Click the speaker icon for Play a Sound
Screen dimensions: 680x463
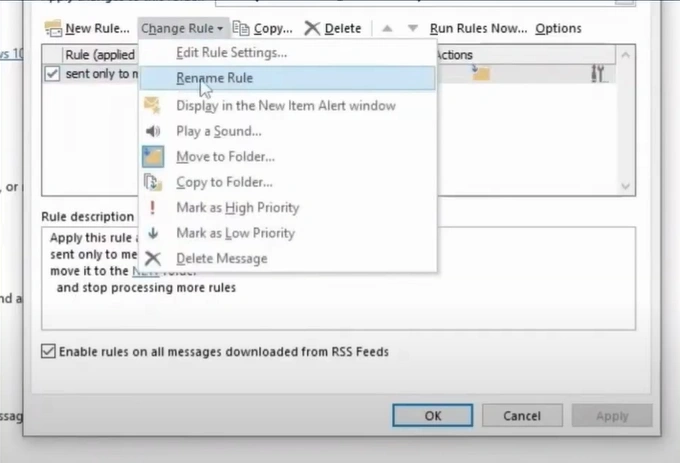pyautogui.click(x=153, y=131)
